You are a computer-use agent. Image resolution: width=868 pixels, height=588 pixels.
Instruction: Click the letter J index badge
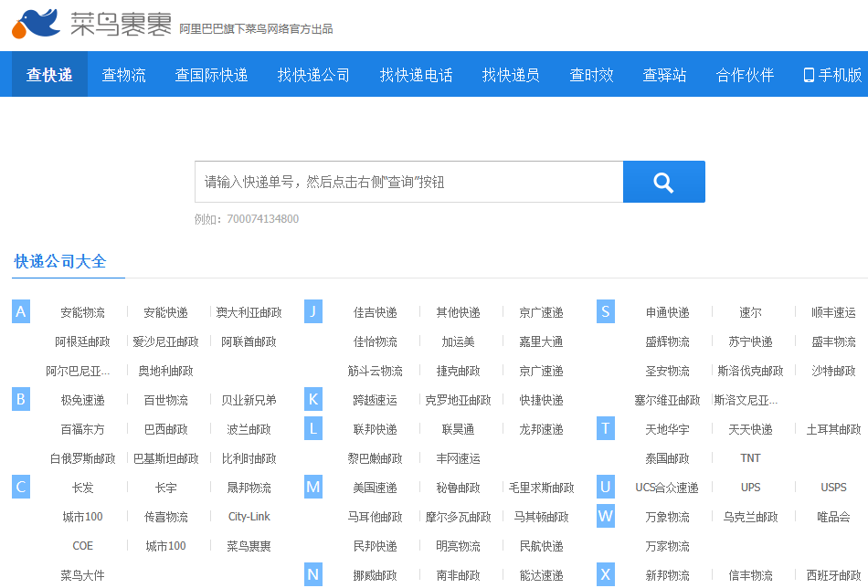click(x=313, y=312)
